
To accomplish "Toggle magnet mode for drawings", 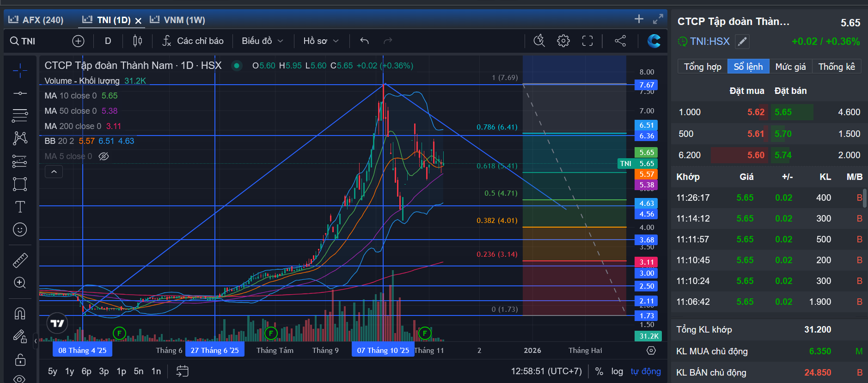I will (x=20, y=314).
